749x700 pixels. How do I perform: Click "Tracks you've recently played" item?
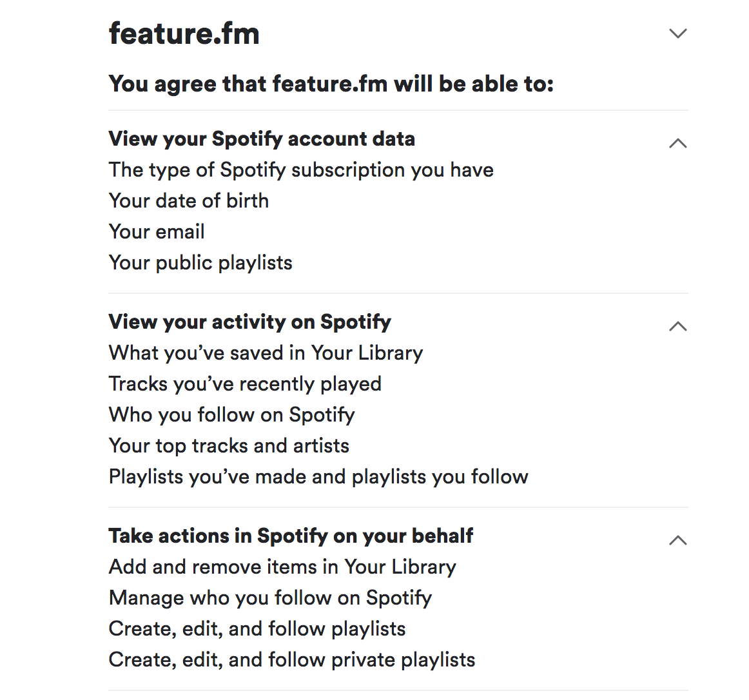click(x=245, y=384)
